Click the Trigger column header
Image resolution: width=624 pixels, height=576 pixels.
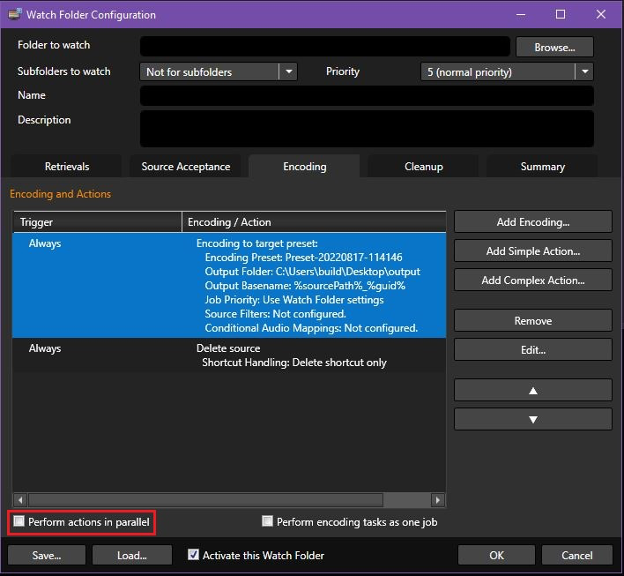98,222
